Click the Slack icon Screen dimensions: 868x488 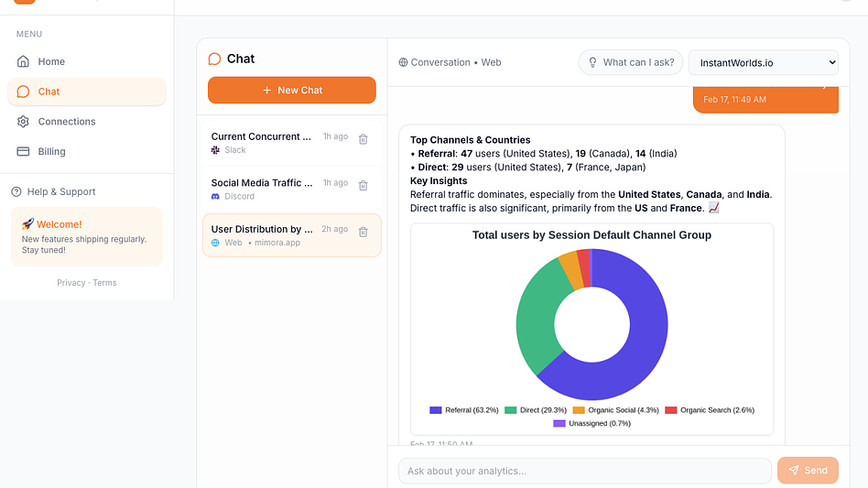(215, 150)
